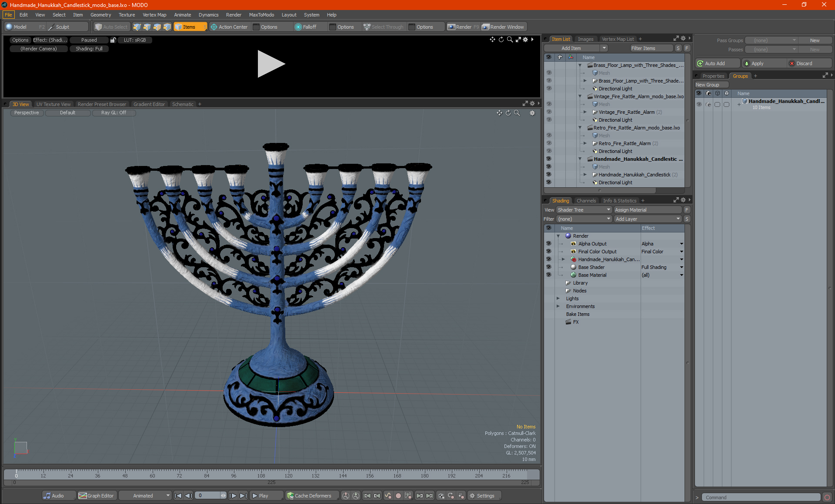The width and height of the screenshot is (835, 504).
Task: Open the Texture menu
Action: [x=127, y=15]
